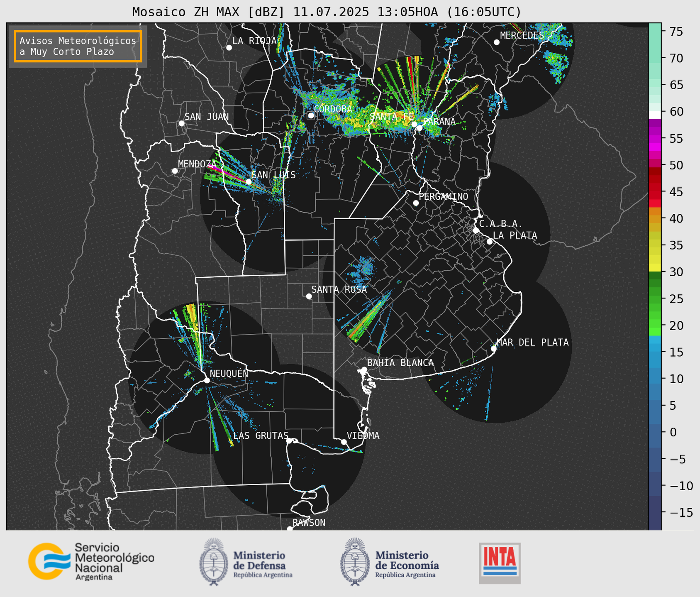Click the NEUQUÉN city marker dot

pyautogui.click(x=207, y=380)
